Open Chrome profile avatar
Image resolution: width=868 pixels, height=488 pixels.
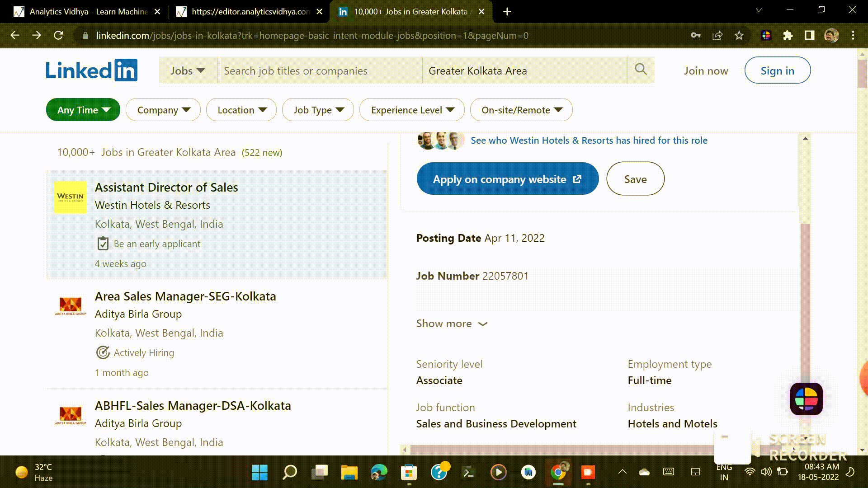pos(831,35)
